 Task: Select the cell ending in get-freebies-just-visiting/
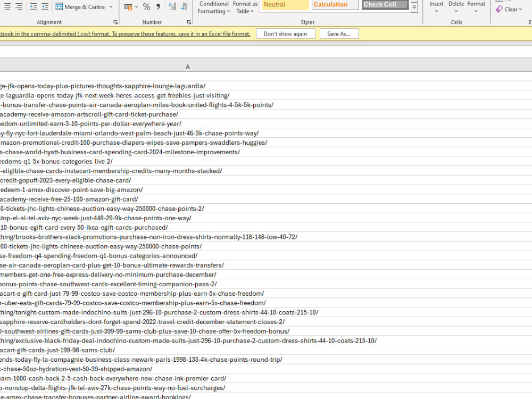coord(266,96)
